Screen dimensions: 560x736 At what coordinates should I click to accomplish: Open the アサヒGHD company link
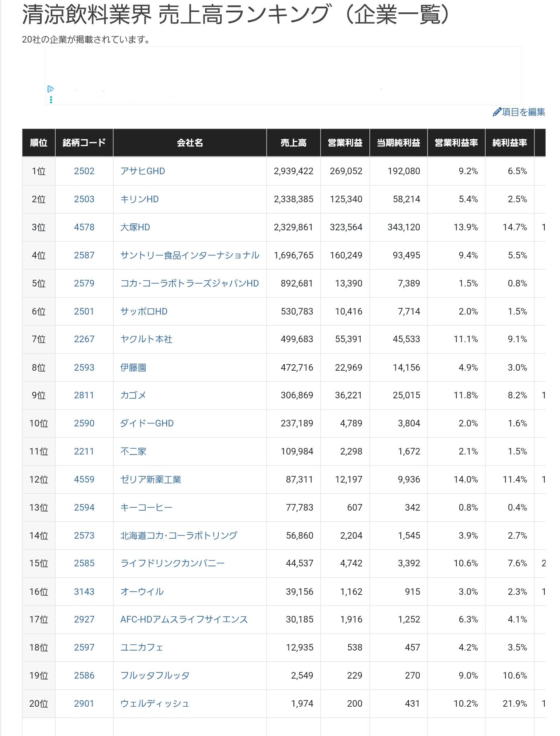pos(142,171)
